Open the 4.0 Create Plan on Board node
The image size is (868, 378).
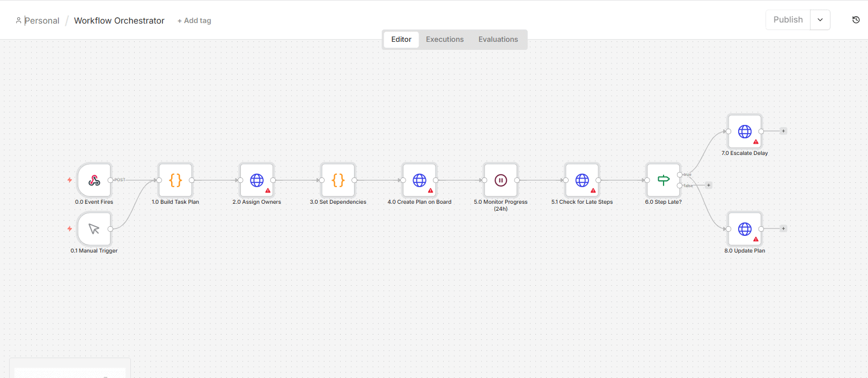coord(420,180)
